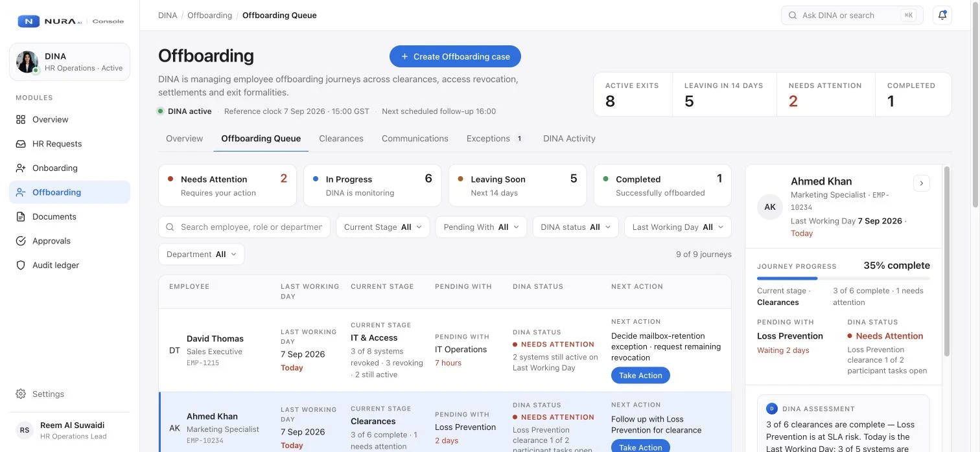Click the Needs Attention stat tile
Screen dimensions: 980x452
[x=826, y=95]
